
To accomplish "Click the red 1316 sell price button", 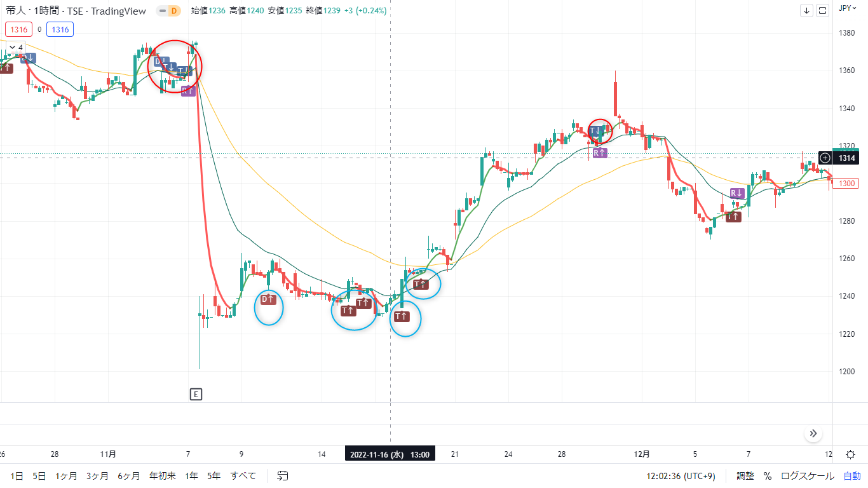I will (18, 29).
